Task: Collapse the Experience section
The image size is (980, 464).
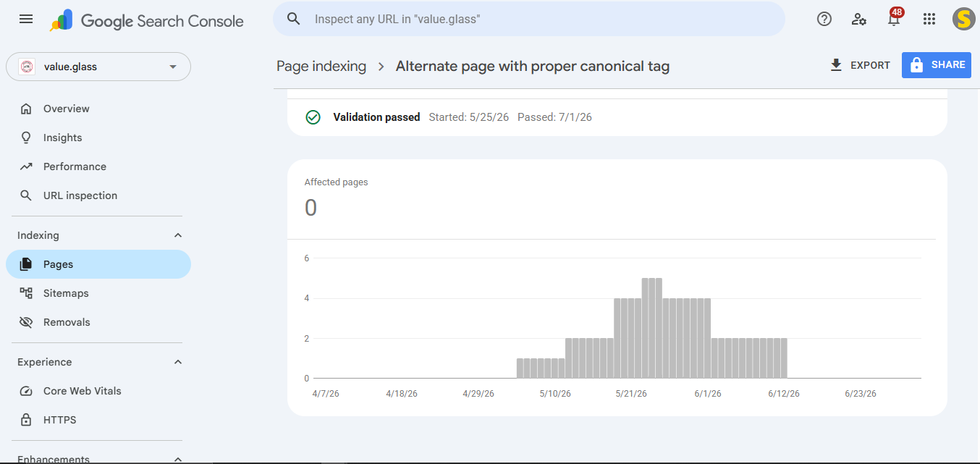Action: (x=178, y=362)
